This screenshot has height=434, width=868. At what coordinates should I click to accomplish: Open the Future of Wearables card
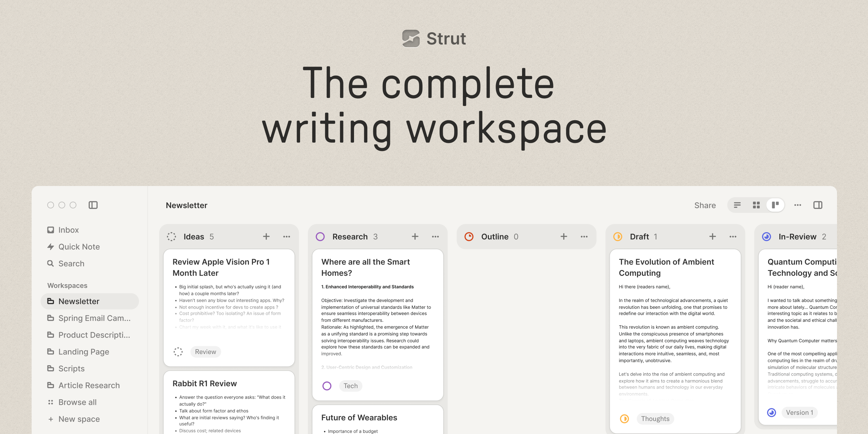pos(378,419)
